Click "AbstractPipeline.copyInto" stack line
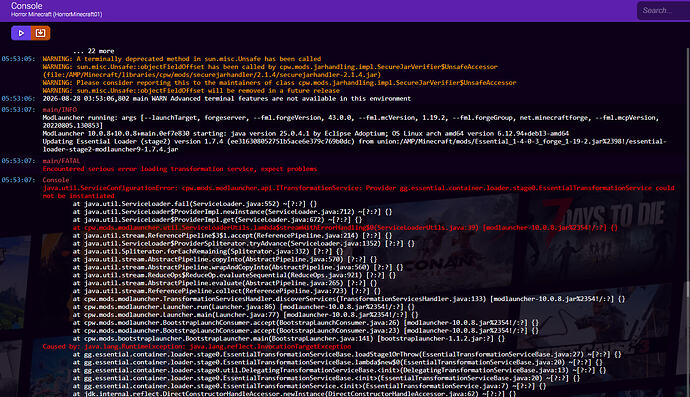690x397 pixels. click(225, 259)
